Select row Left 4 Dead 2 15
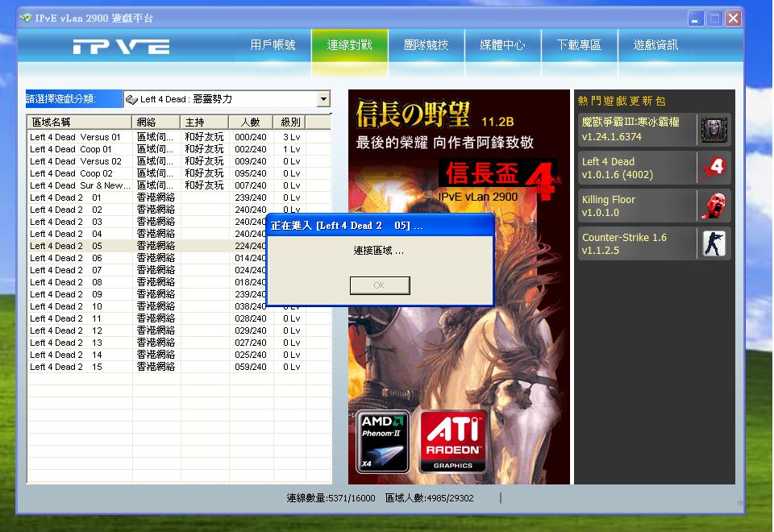 coord(179,367)
